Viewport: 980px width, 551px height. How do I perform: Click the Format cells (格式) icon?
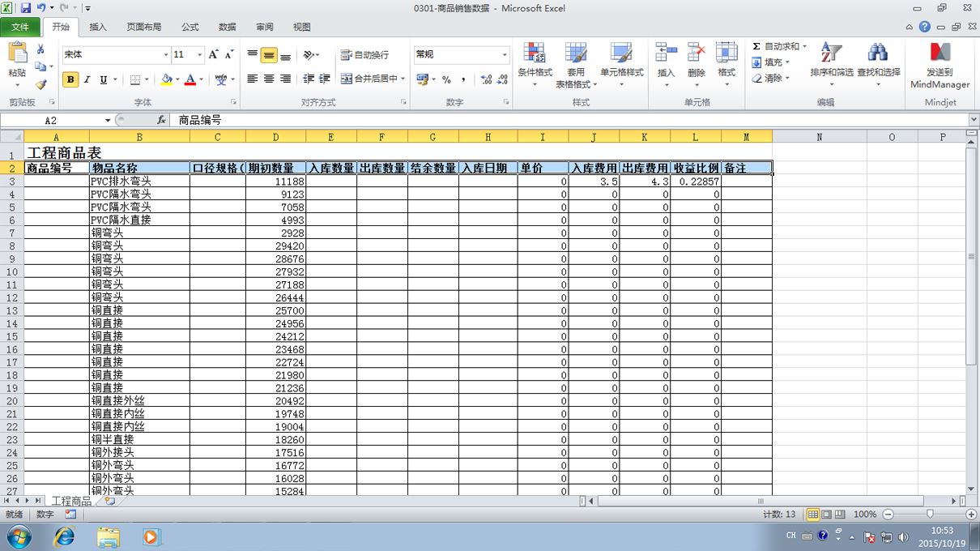tap(726, 53)
